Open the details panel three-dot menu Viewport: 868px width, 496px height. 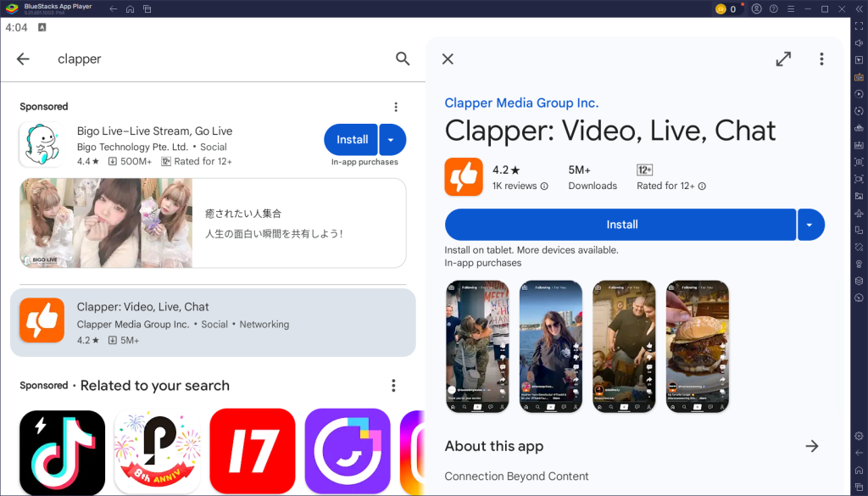coord(821,59)
